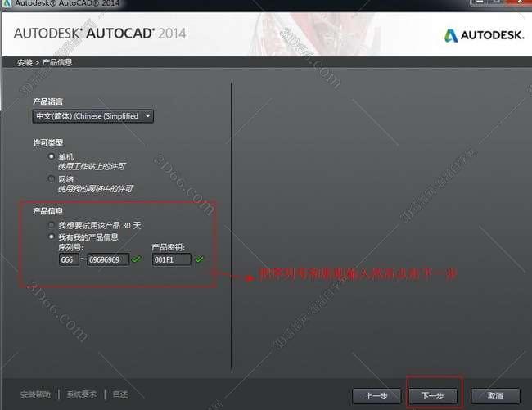Open the 自述 readme link
This screenshot has height=410, width=532.
pyautogui.click(x=119, y=394)
